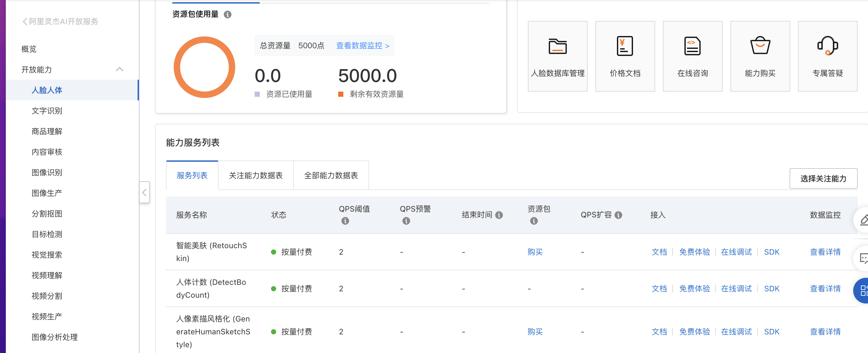868x353 pixels.
Task: Click info icon under QPS预警 header
Action: 406,221
